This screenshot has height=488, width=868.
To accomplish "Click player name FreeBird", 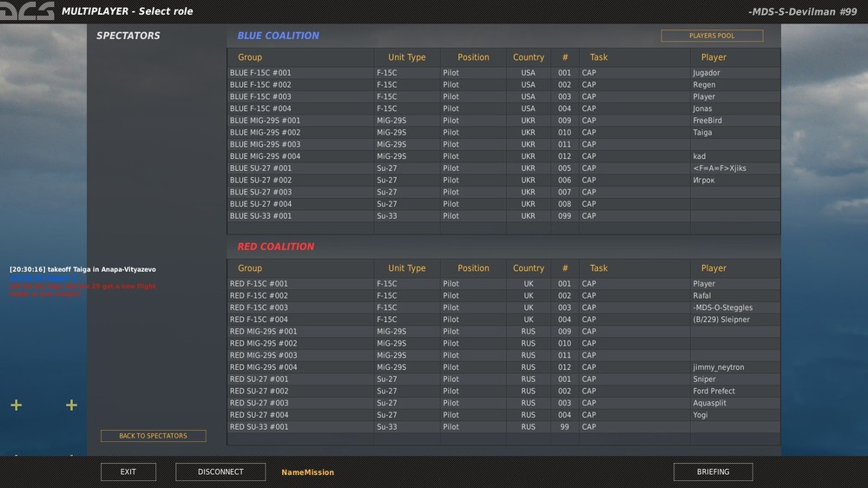I will 707,120.
